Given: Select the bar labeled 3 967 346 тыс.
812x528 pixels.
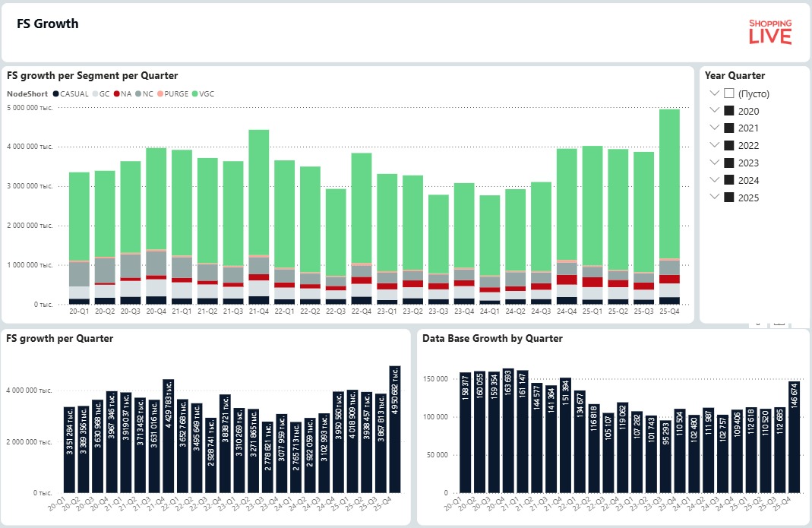Looking at the screenshot, I should click(x=112, y=442).
